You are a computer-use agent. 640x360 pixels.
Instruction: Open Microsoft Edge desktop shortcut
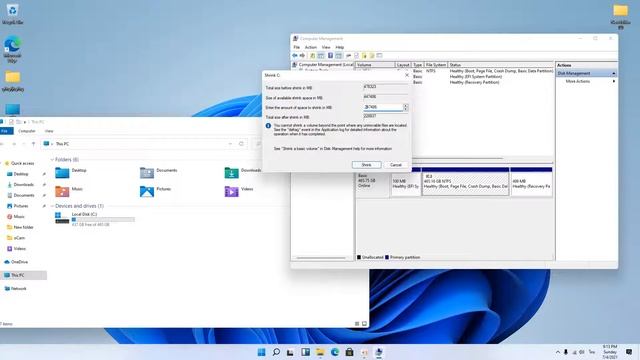[12, 49]
